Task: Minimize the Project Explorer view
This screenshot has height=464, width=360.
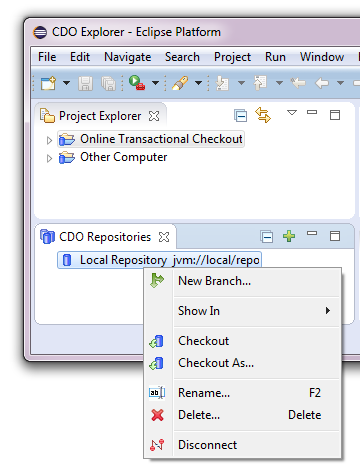Action: coord(312,112)
